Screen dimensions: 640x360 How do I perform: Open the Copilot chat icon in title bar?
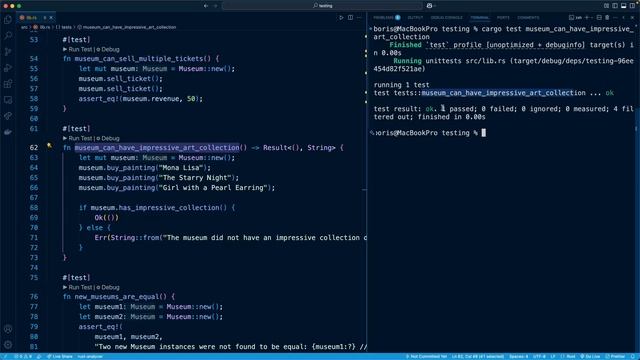click(429, 6)
